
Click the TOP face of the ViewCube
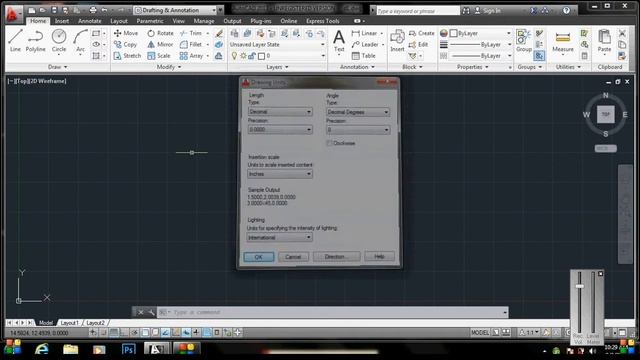pyautogui.click(x=606, y=115)
